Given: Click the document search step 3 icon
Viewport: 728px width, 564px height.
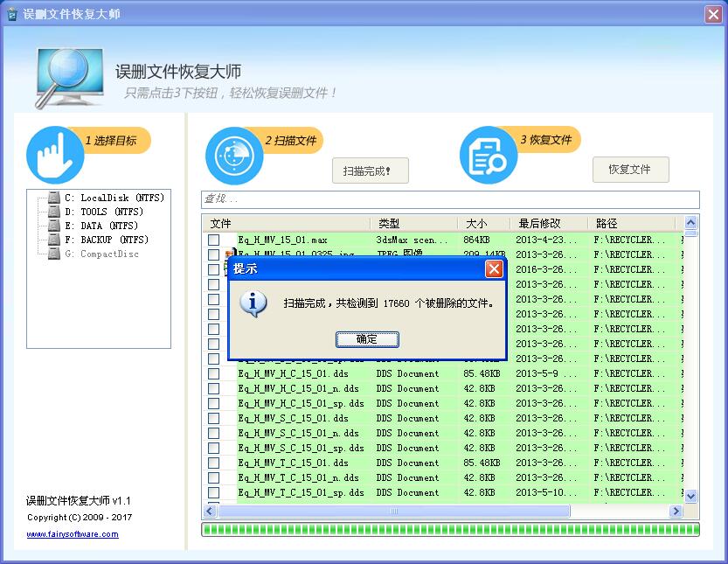Looking at the screenshot, I should (489, 155).
